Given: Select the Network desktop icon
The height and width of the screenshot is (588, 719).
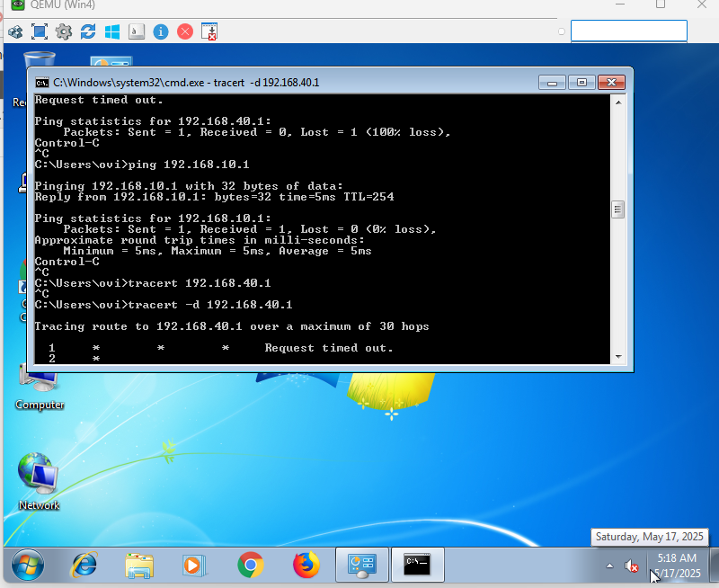Looking at the screenshot, I should 39,482.
